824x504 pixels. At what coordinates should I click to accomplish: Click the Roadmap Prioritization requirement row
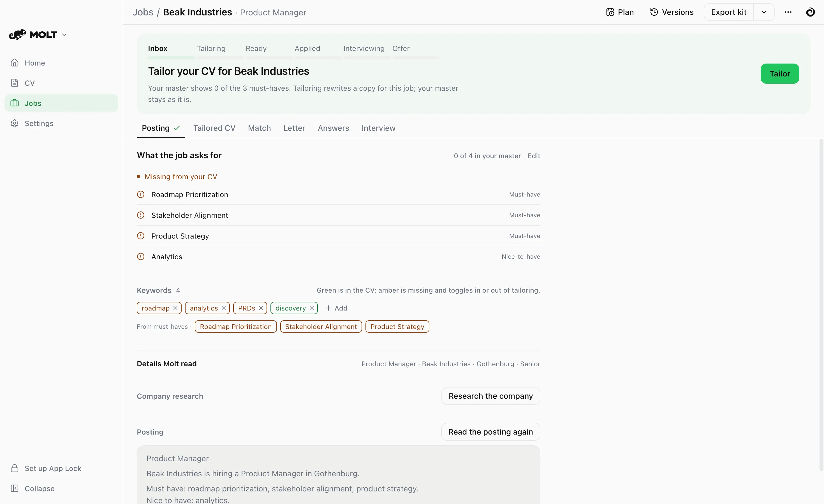click(339, 194)
